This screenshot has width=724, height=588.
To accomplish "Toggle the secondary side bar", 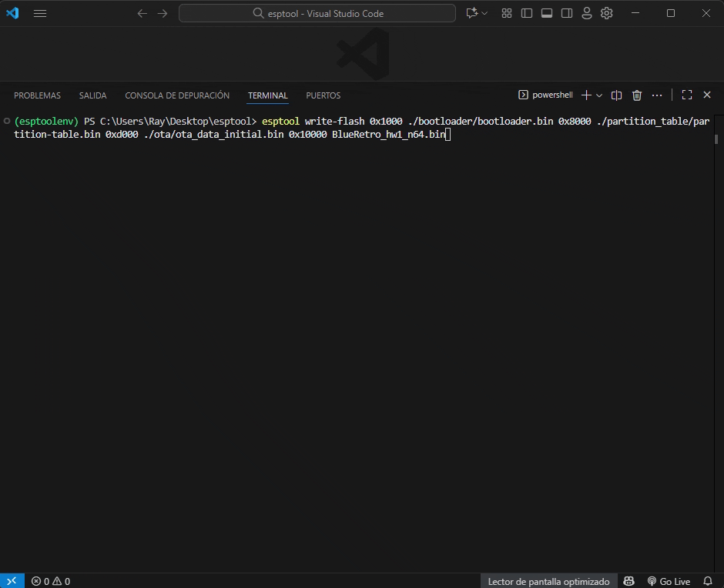I will (567, 13).
